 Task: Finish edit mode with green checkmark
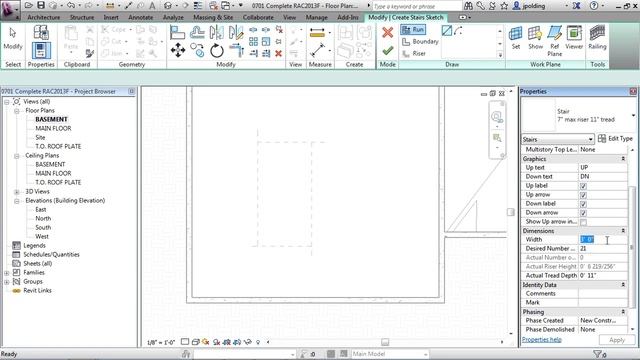pos(387,51)
